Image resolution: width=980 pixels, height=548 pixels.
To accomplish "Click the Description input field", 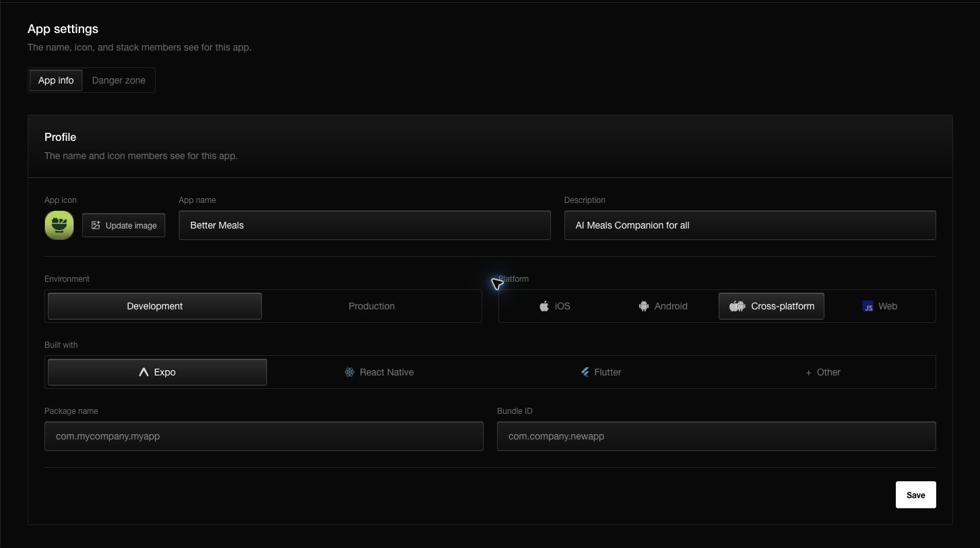I will pyautogui.click(x=750, y=225).
